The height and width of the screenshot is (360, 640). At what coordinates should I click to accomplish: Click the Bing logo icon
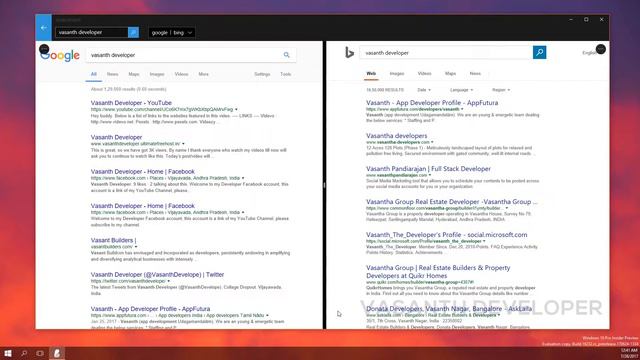point(349,52)
